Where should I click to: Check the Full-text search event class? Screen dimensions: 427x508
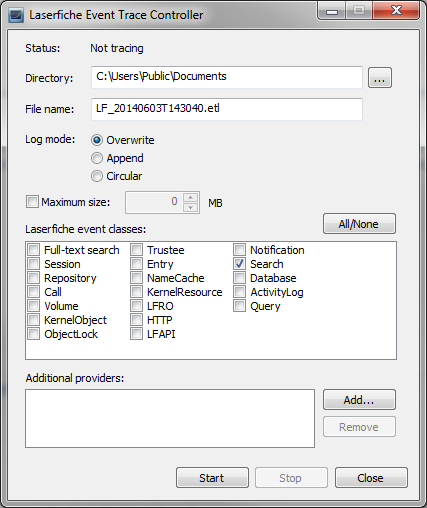pos(34,249)
